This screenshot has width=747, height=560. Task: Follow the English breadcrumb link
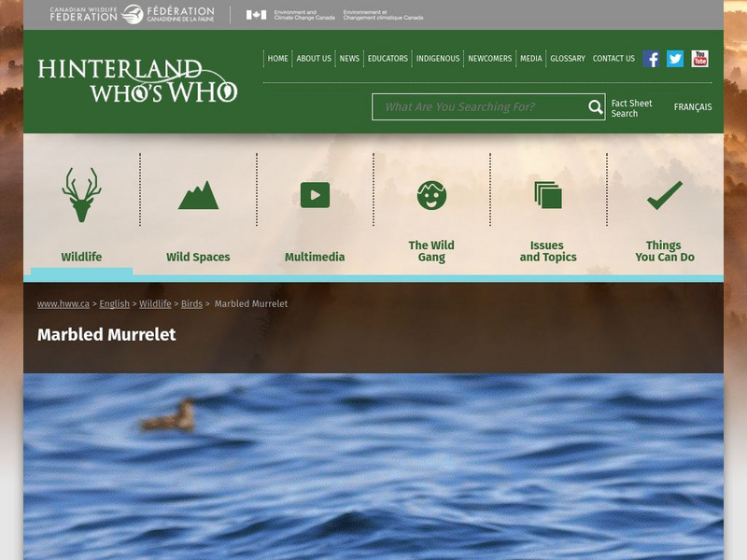[114, 304]
